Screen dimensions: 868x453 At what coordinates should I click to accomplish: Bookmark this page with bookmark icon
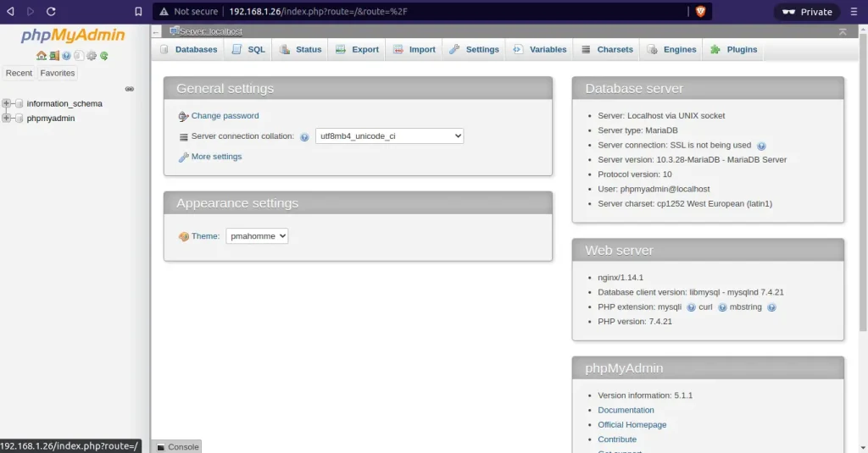[x=138, y=12]
